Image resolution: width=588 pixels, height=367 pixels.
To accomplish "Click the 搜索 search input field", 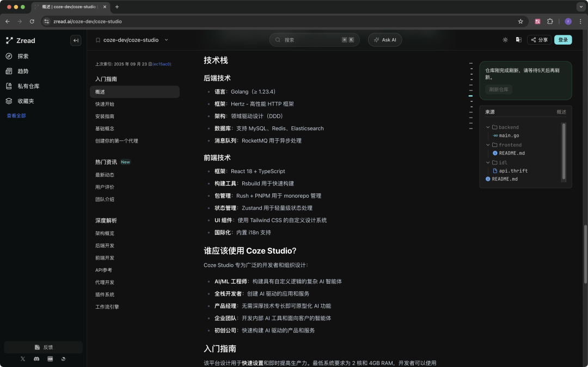I will pyautogui.click(x=314, y=40).
